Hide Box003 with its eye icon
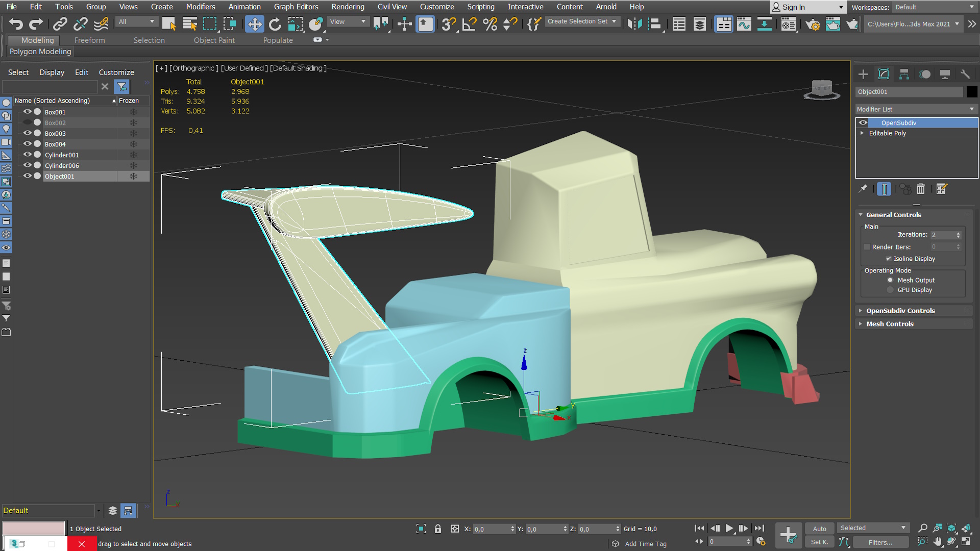980x551 pixels. coord(28,133)
